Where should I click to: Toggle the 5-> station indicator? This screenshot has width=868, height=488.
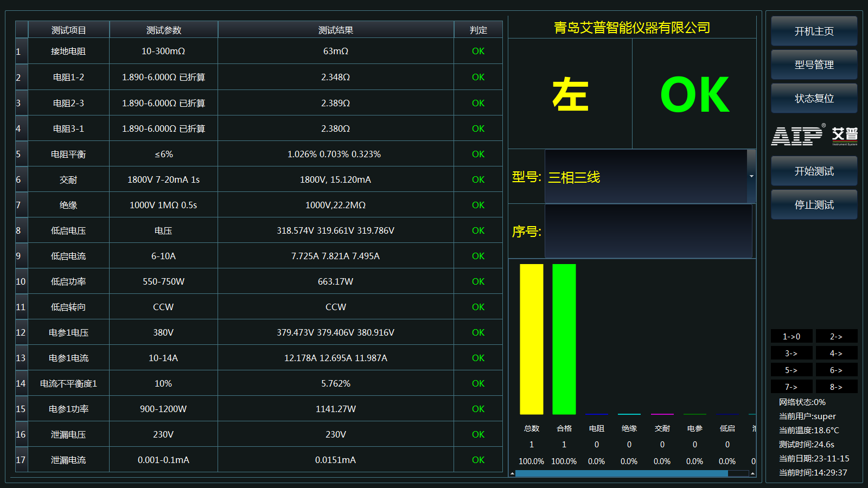point(792,370)
